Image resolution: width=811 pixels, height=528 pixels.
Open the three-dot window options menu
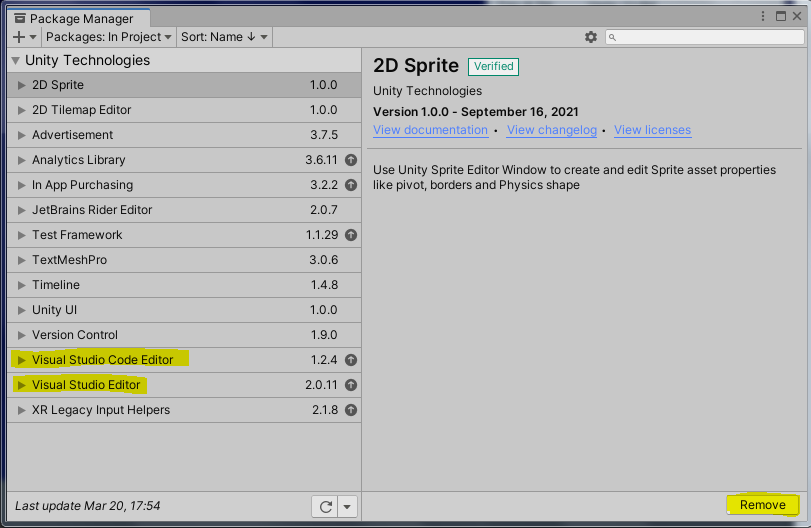tap(763, 17)
